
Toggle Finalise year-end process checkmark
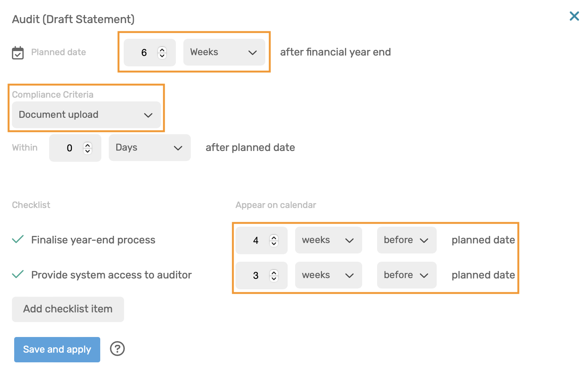pyautogui.click(x=18, y=239)
